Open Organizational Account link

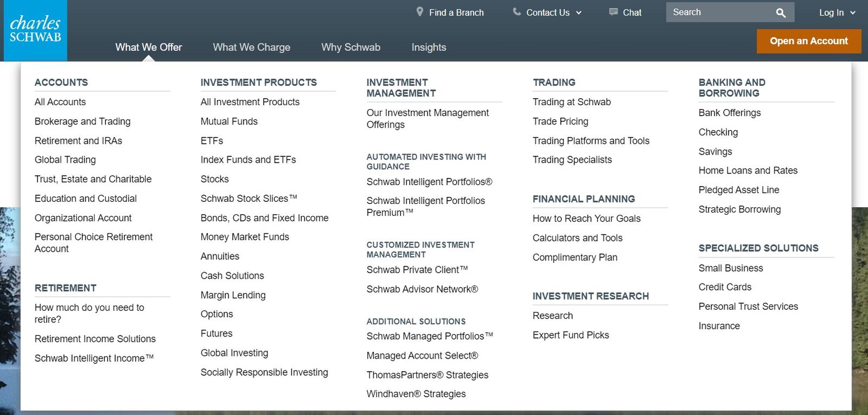coord(83,218)
